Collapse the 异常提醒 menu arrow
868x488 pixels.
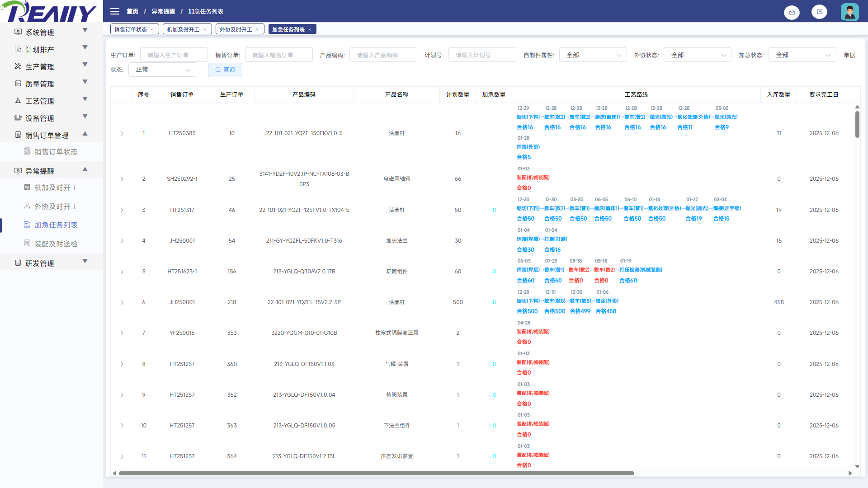pyautogui.click(x=85, y=169)
